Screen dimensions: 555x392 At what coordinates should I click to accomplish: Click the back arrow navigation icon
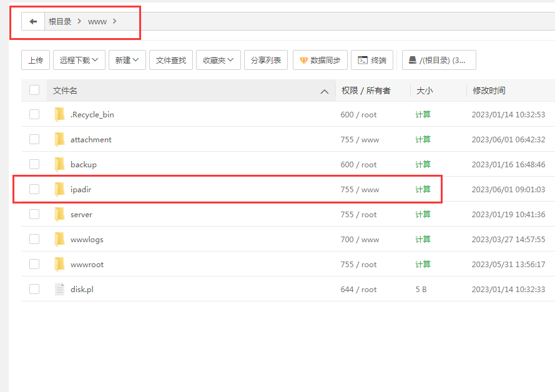tap(32, 21)
